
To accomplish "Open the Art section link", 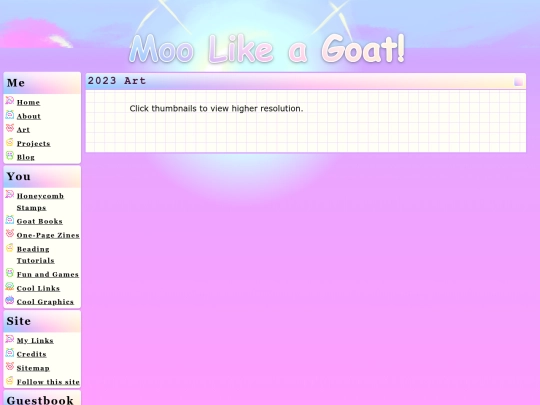I will pos(23,130).
